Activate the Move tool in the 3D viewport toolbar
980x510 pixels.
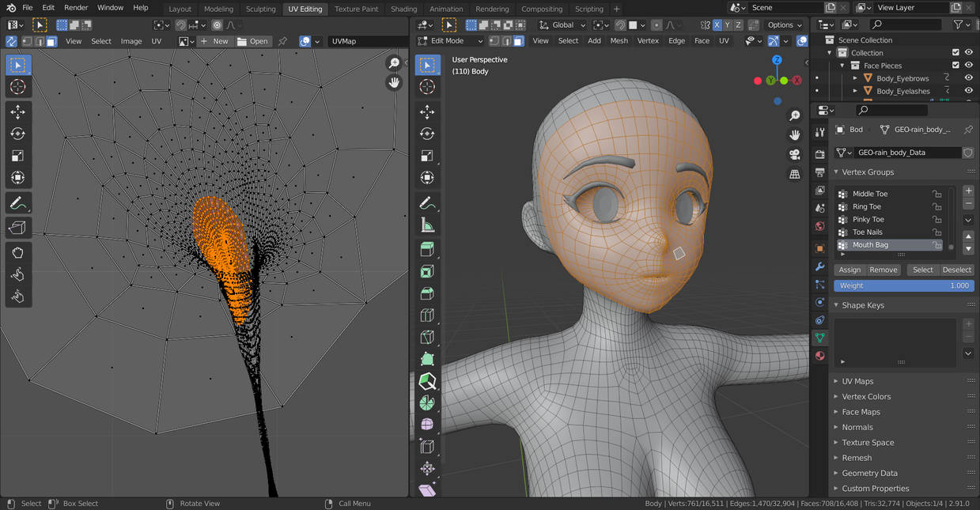[x=427, y=111]
